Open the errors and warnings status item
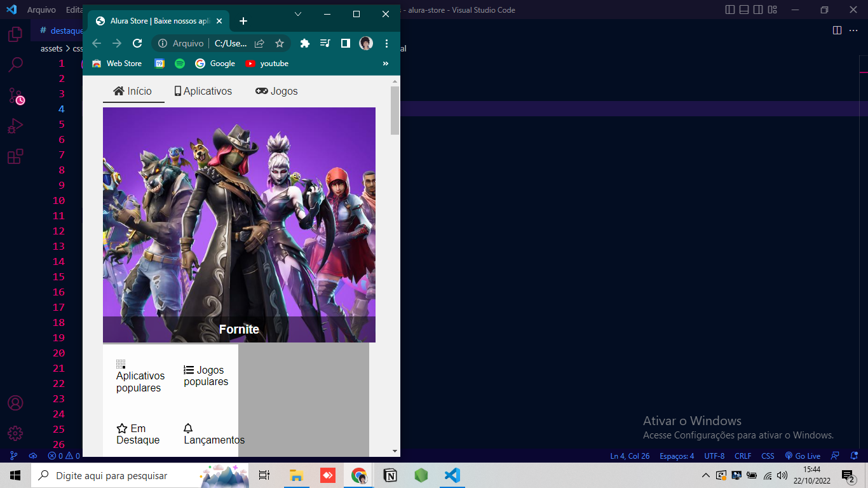Screen dimensions: 868x488 pyautogui.click(x=64, y=456)
